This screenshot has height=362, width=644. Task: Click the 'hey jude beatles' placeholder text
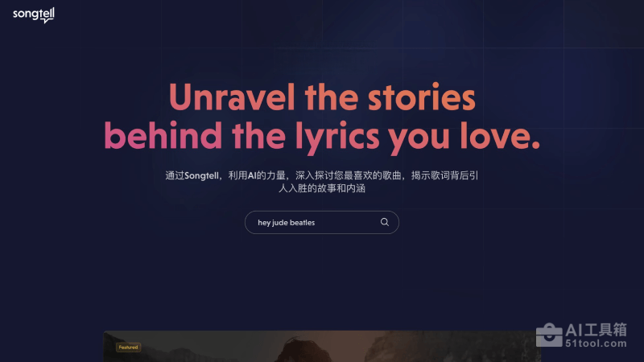click(x=287, y=223)
